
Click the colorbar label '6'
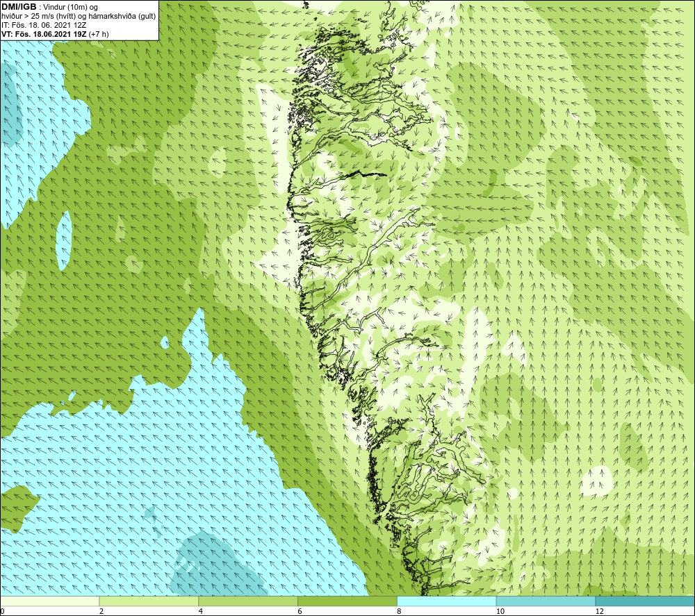[300, 611]
